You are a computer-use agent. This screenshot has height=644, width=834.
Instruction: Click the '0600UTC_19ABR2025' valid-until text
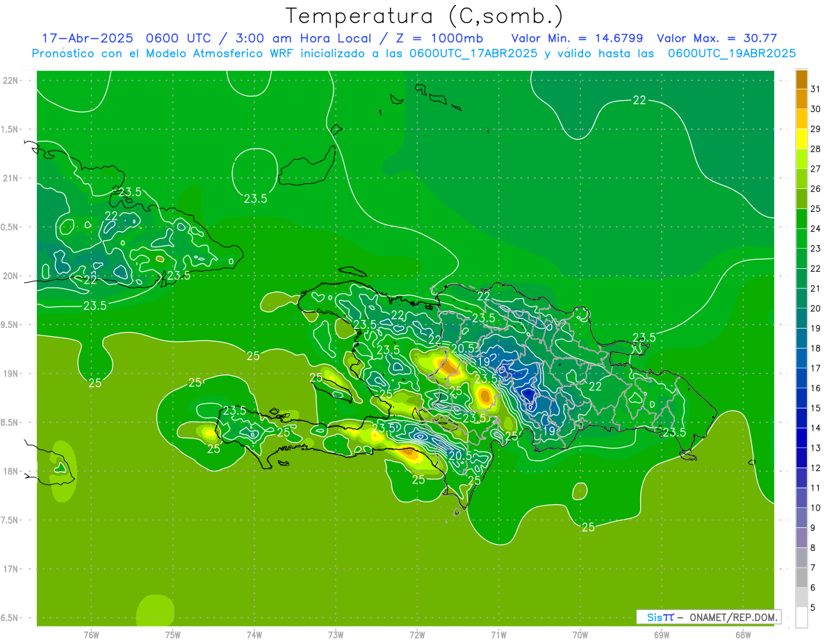[x=732, y=53]
